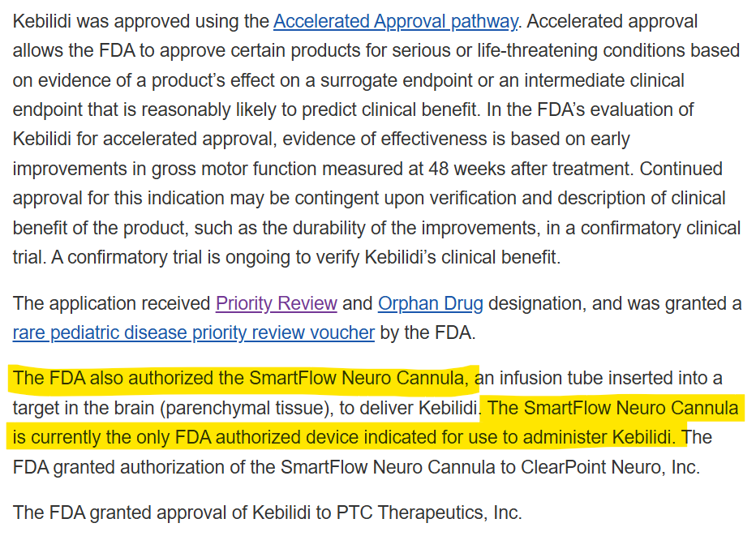Screen dimensions: 756x536
Task: Click the Priority Review link
Action: click(276, 303)
